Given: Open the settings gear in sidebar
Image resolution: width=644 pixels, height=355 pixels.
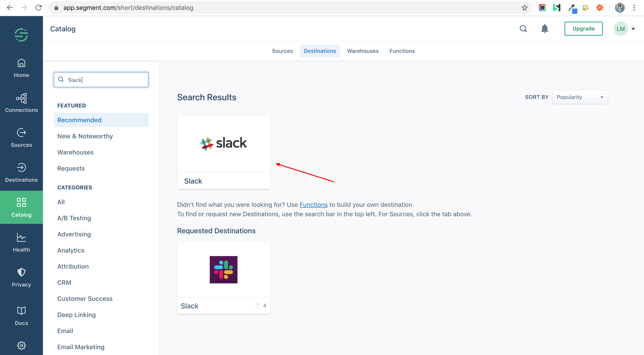Looking at the screenshot, I should click(x=21, y=346).
